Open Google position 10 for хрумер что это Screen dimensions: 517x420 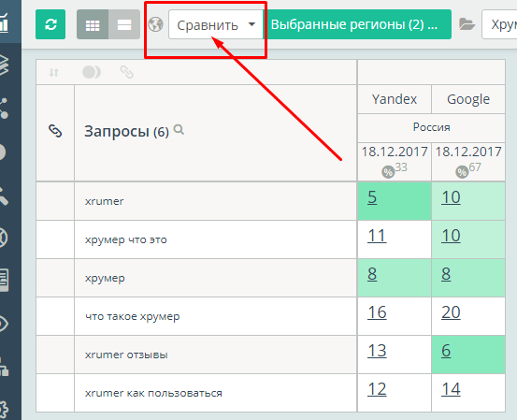[451, 236]
